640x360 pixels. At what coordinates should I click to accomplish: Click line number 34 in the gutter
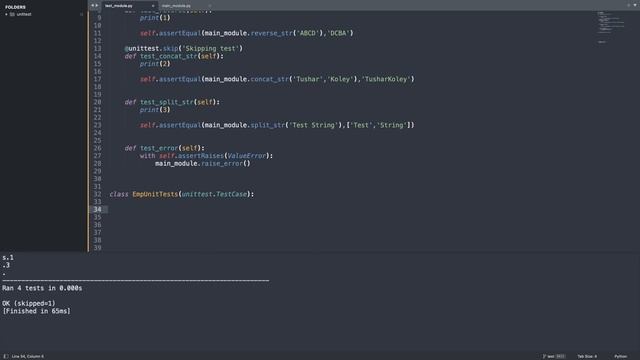(x=97, y=209)
